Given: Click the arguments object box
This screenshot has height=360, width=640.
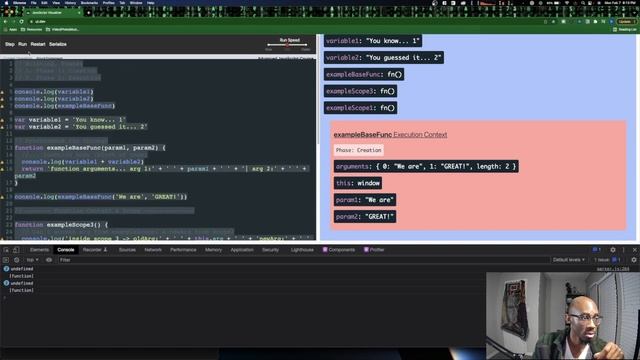Looking at the screenshot, I should (426, 167).
